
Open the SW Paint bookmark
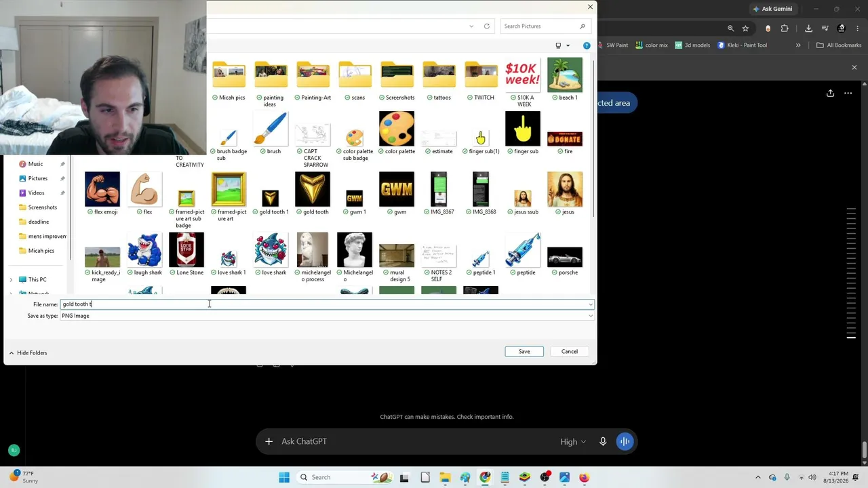click(x=612, y=45)
